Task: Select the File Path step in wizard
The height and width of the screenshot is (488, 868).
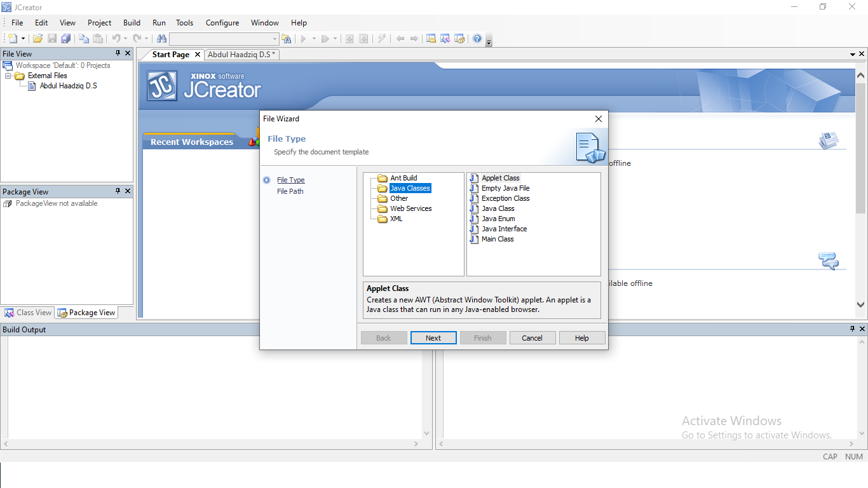Action: 290,191
